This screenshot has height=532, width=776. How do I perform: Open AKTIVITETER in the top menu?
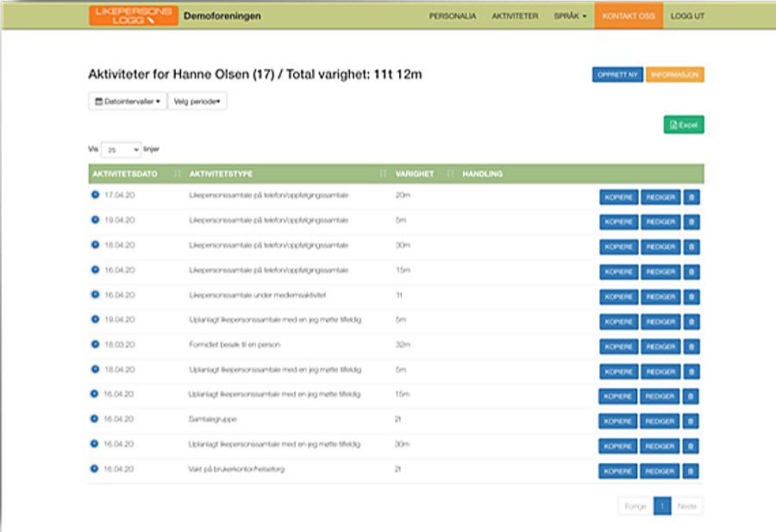[x=515, y=16]
